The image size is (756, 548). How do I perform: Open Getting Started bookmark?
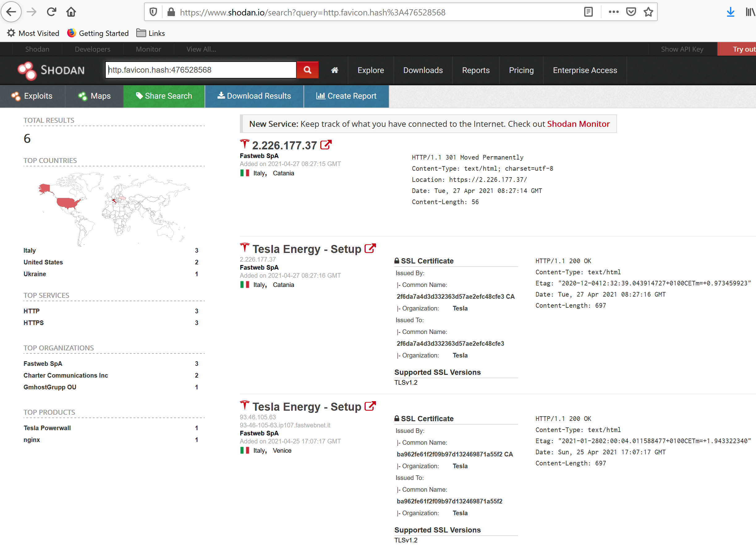pyautogui.click(x=98, y=33)
